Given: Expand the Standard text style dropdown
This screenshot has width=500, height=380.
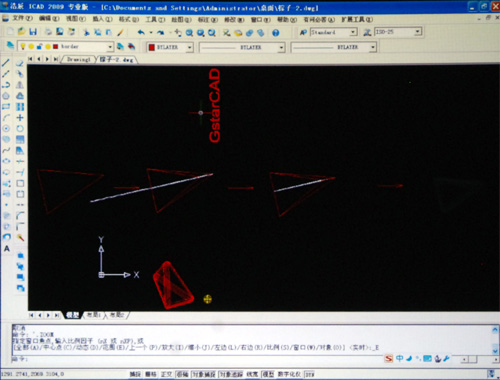Looking at the screenshot, I should click(334, 32).
